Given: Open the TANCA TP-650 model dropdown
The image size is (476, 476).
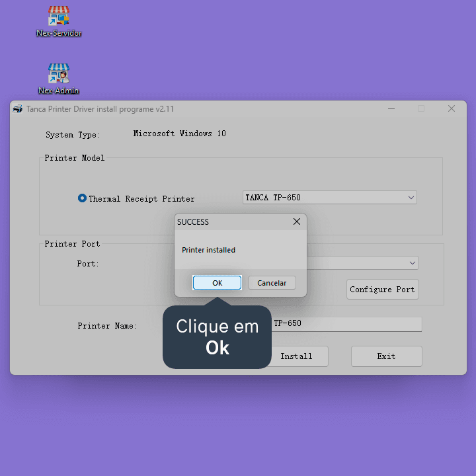Looking at the screenshot, I should pos(329,198).
